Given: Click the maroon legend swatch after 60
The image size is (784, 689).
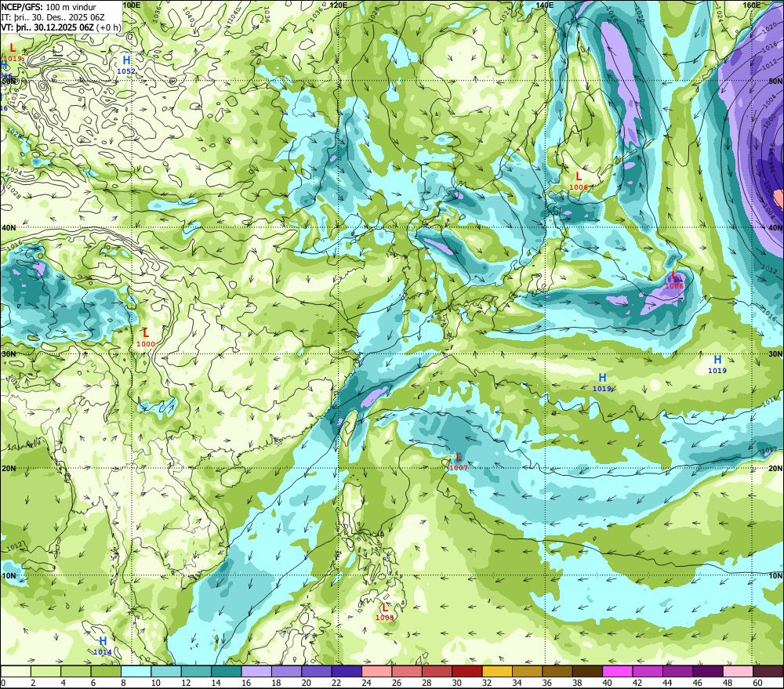Looking at the screenshot, I should point(768,672).
